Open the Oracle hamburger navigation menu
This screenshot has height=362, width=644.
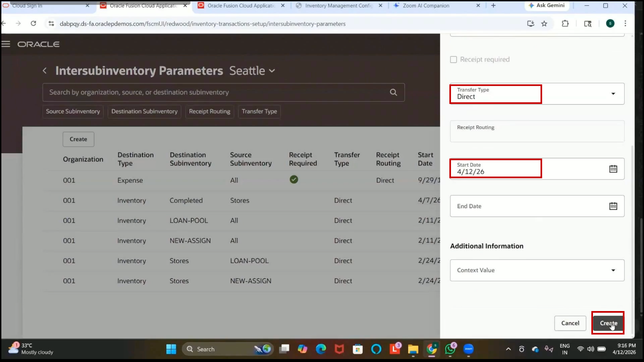coord(6,44)
